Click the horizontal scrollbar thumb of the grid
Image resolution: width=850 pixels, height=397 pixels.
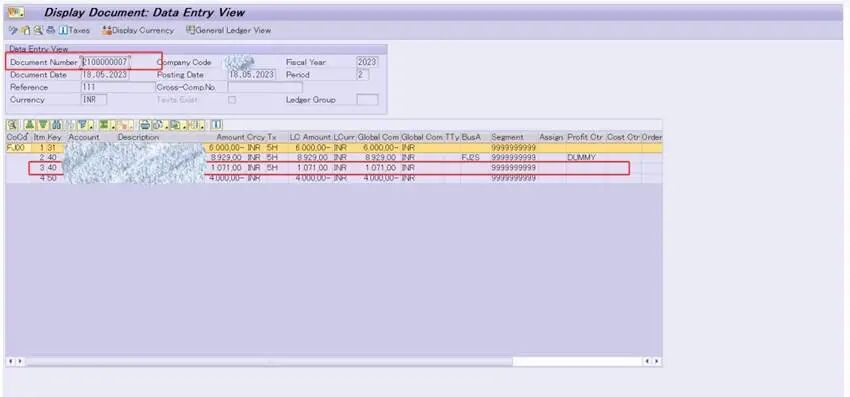268,361
